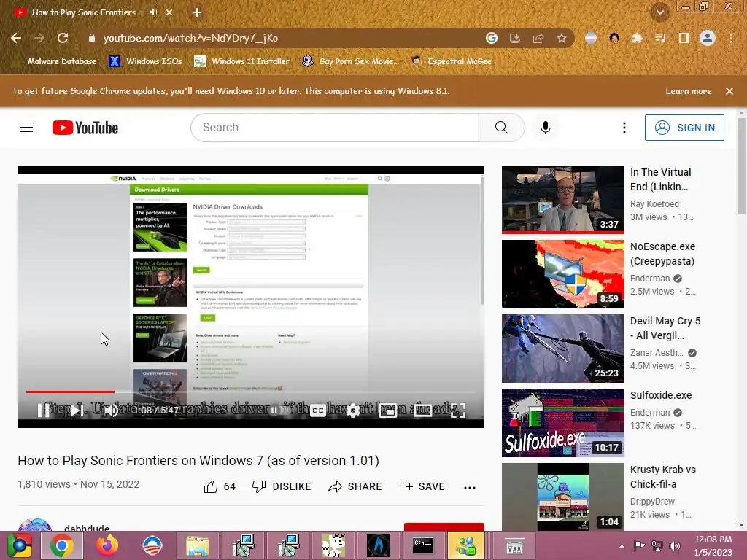Reload the current page
The image size is (747, 560).
pos(63,38)
